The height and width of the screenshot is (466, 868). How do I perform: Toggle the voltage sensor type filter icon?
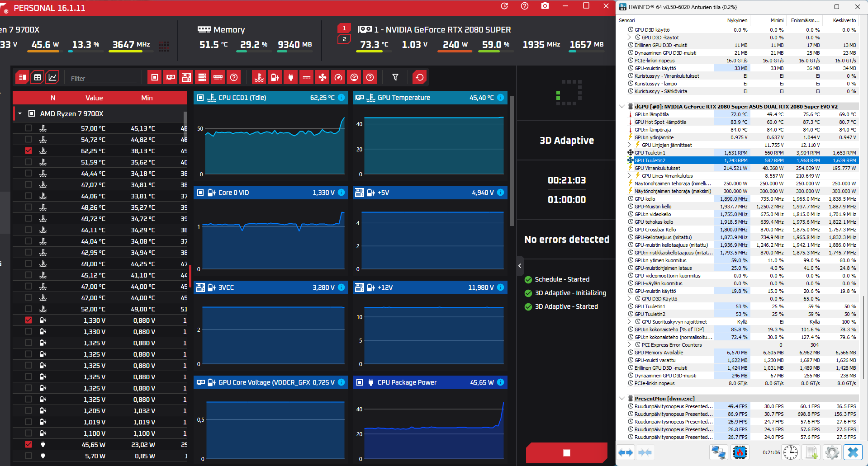pos(275,77)
